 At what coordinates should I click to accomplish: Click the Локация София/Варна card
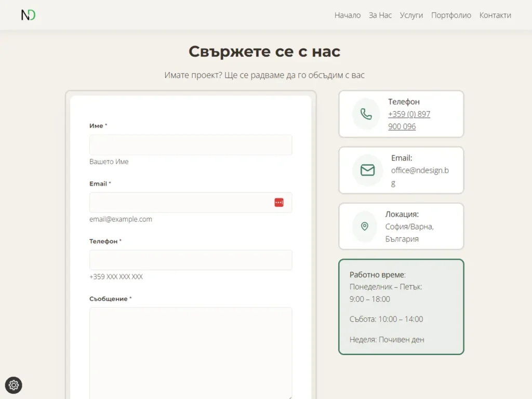coord(401,226)
